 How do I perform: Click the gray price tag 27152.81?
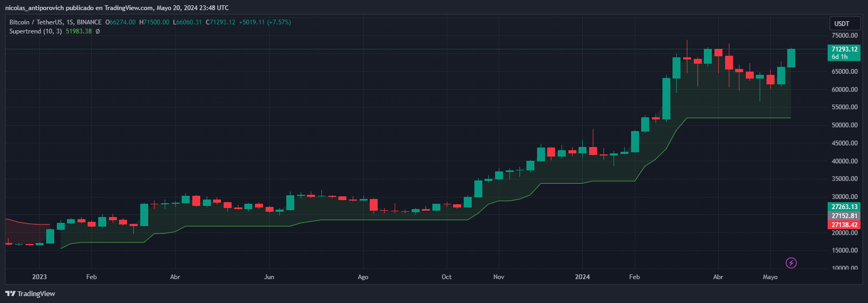[844, 216]
